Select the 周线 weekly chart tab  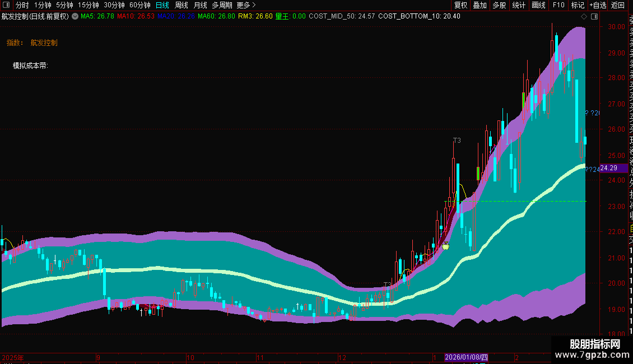point(181,5)
